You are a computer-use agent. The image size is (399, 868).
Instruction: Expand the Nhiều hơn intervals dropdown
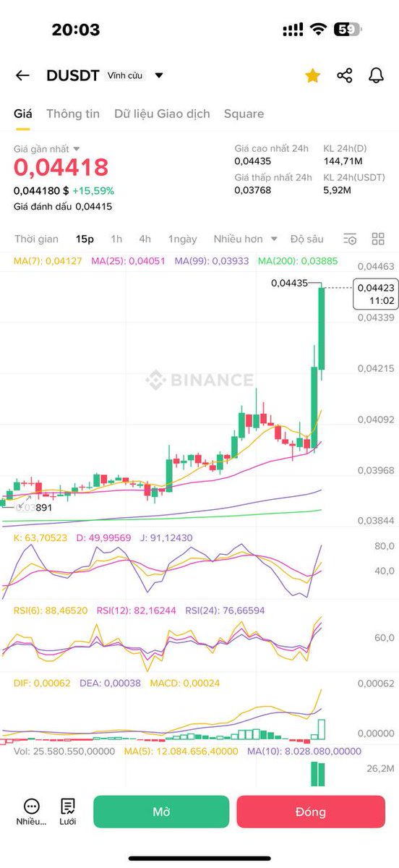[x=246, y=239]
